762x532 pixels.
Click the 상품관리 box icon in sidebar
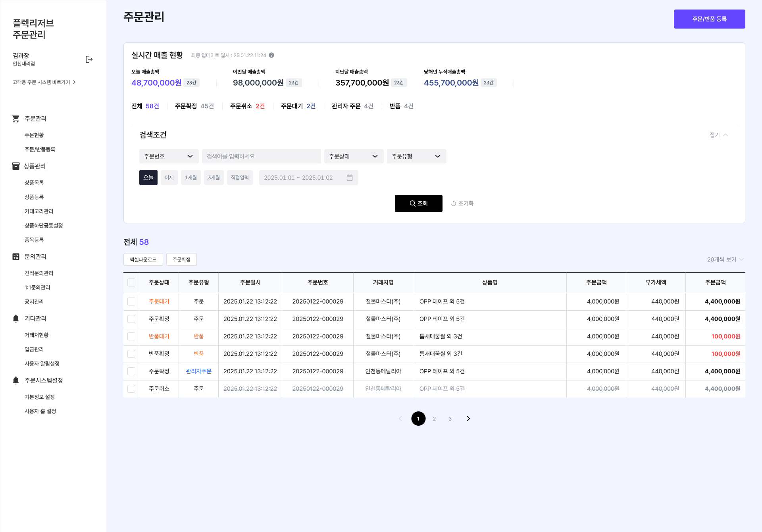click(x=15, y=166)
